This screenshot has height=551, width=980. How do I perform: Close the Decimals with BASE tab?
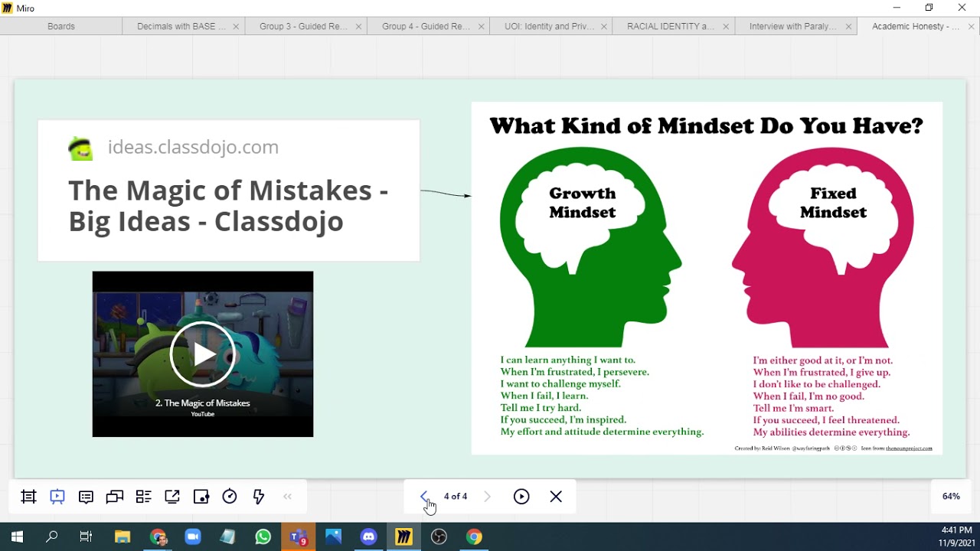(236, 26)
